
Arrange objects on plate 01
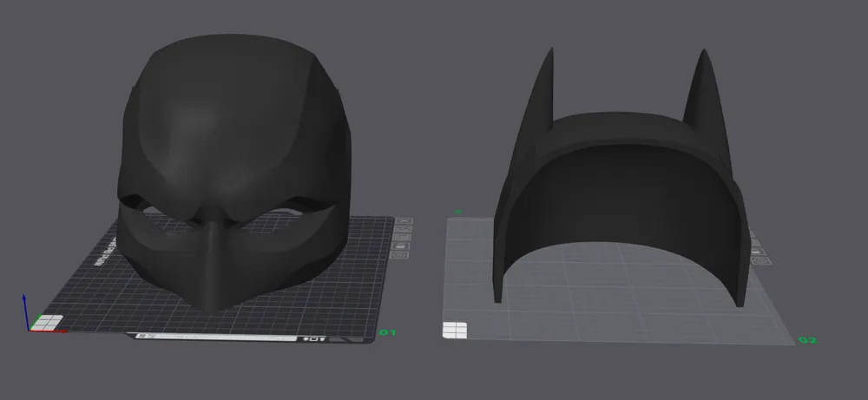401,238
